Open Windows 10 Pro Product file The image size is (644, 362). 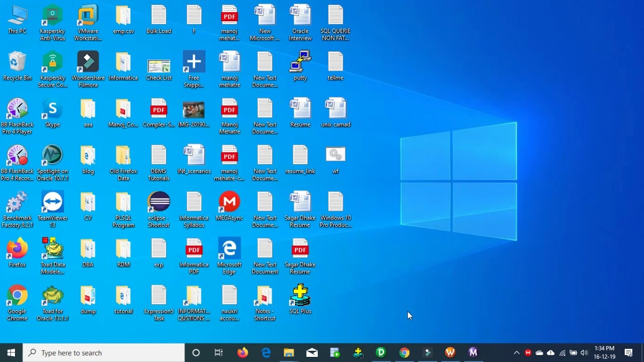point(336,210)
